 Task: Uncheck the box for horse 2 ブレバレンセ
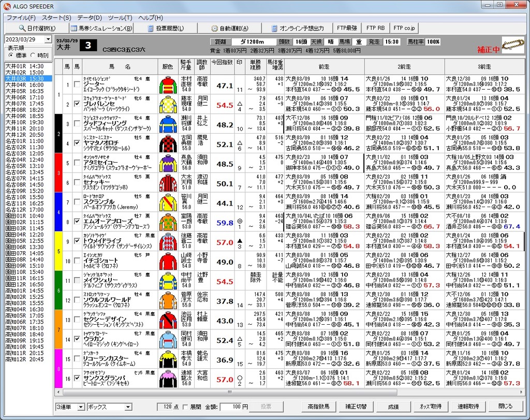coord(77,104)
